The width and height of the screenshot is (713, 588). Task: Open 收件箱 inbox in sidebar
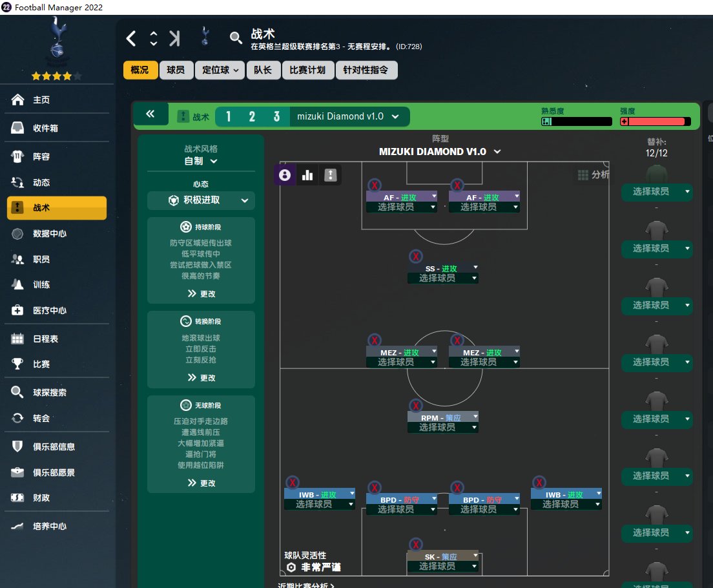click(57, 128)
